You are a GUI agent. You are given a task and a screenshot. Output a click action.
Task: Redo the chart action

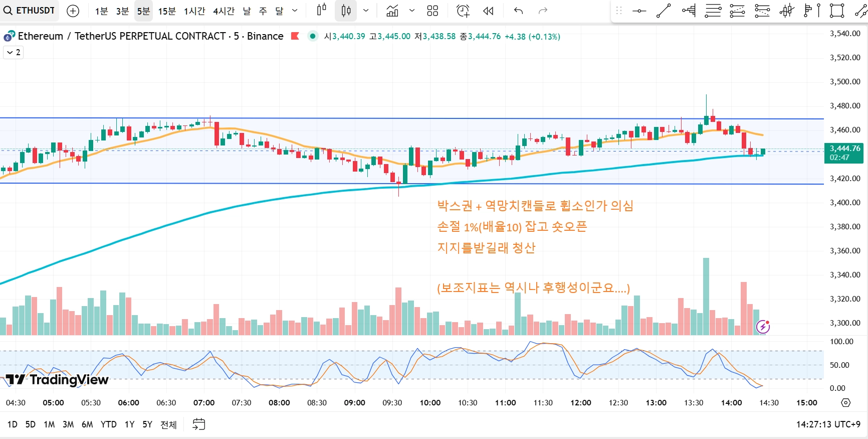543,11
